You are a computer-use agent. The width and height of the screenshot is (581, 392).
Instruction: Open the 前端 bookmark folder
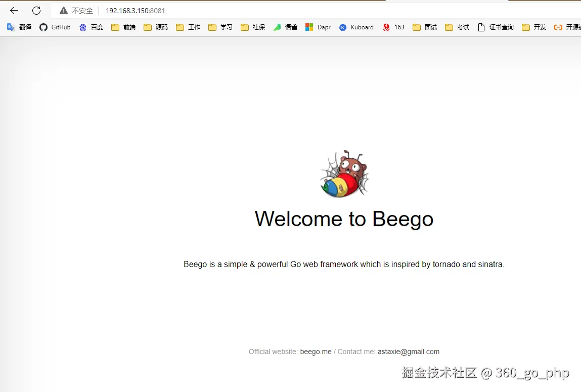123,27
